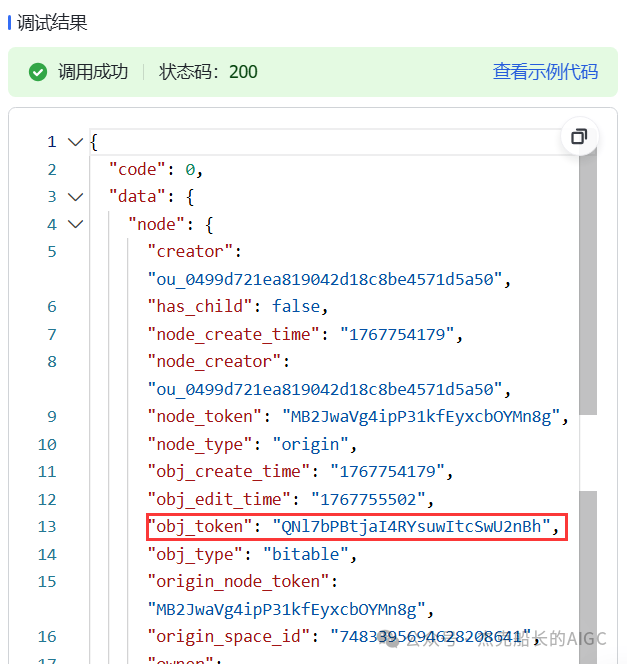Select node_create_time value "1767754179"

click(397, 334)
